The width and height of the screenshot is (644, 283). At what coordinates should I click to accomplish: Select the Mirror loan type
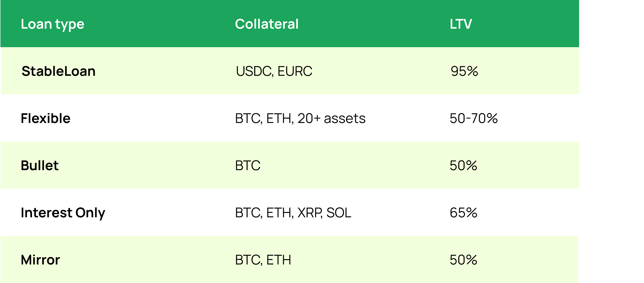click(40, 260)
